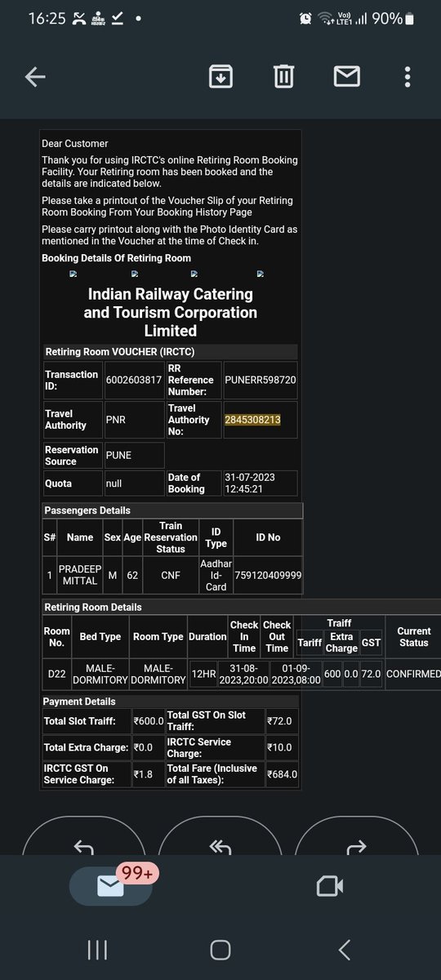
Task: Tap the Indian Railway Catering title
Action: pos(171,312)
